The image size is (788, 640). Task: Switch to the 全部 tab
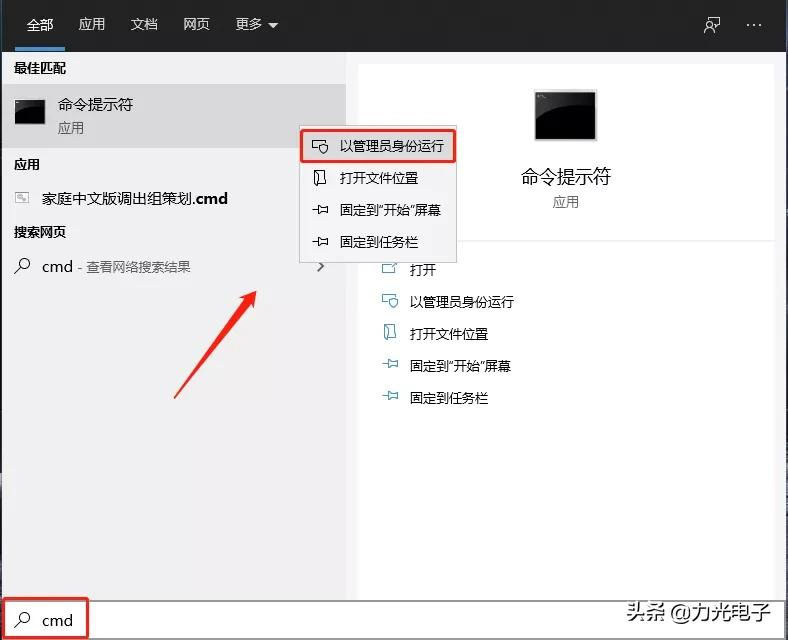(x=40, y=24)
